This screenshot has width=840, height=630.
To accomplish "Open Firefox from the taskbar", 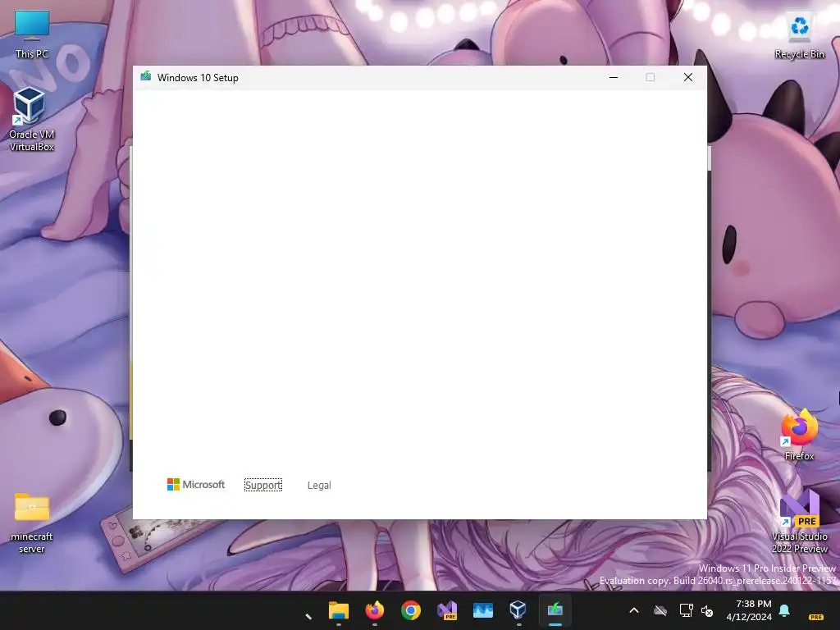I will coord(374,610).
